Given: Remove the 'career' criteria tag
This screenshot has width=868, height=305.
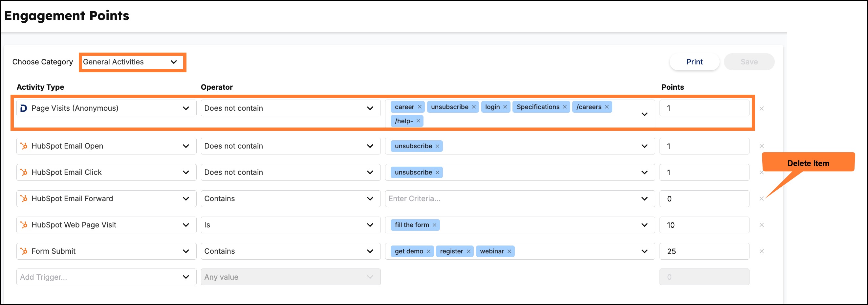Looking at the screenshot, I should tap(420, 107).
